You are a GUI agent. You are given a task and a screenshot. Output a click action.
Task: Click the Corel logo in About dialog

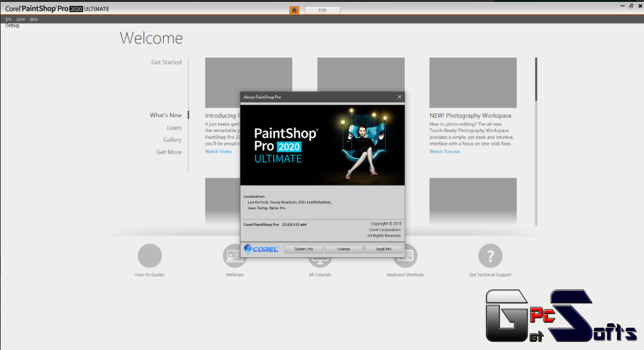pyautogui.click(x=261, y=249)
